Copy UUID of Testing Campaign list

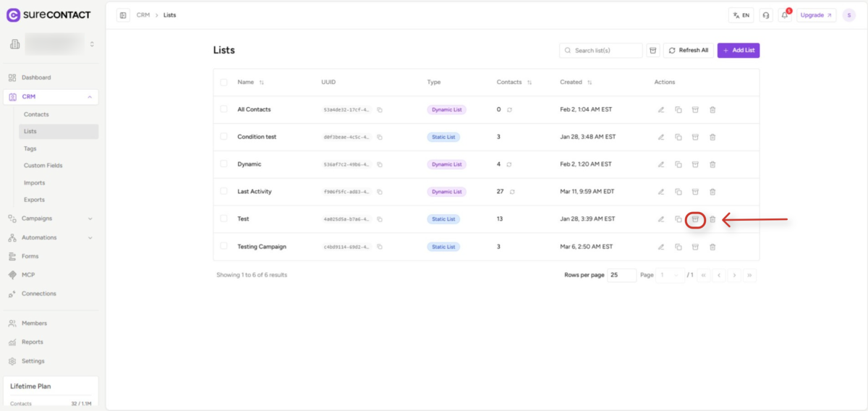click(379, 247)
